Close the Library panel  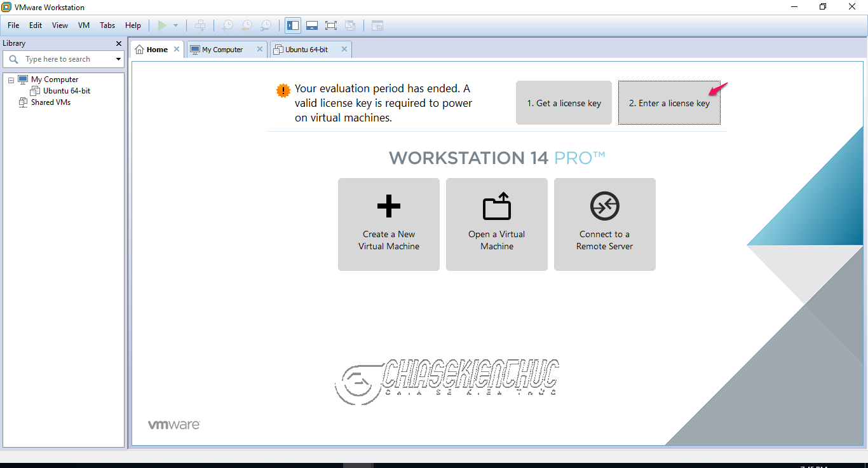click(x=118, y=43)
